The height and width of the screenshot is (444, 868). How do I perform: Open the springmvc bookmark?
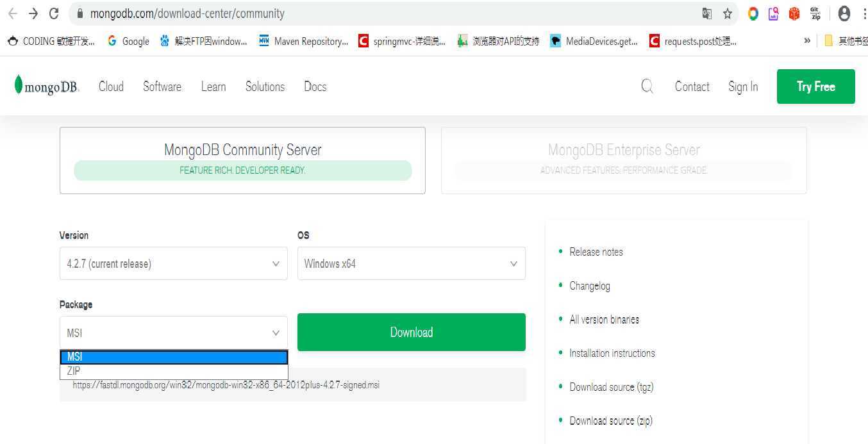[402, 41]
